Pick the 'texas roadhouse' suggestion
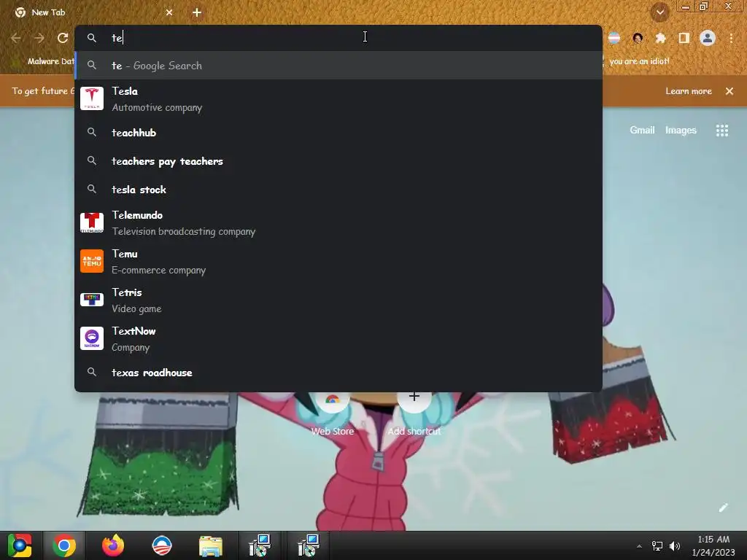The height and width of the screenshot is (560, 747). pos(338,373)
